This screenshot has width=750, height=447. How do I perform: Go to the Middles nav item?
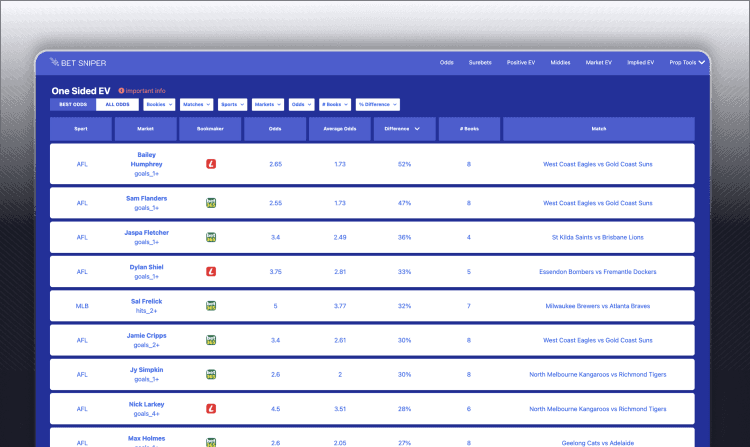[560, 63]
